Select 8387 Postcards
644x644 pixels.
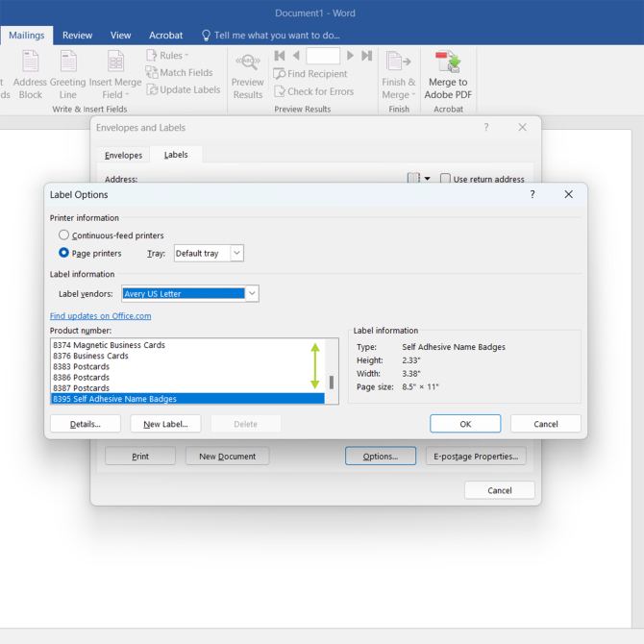187,387
